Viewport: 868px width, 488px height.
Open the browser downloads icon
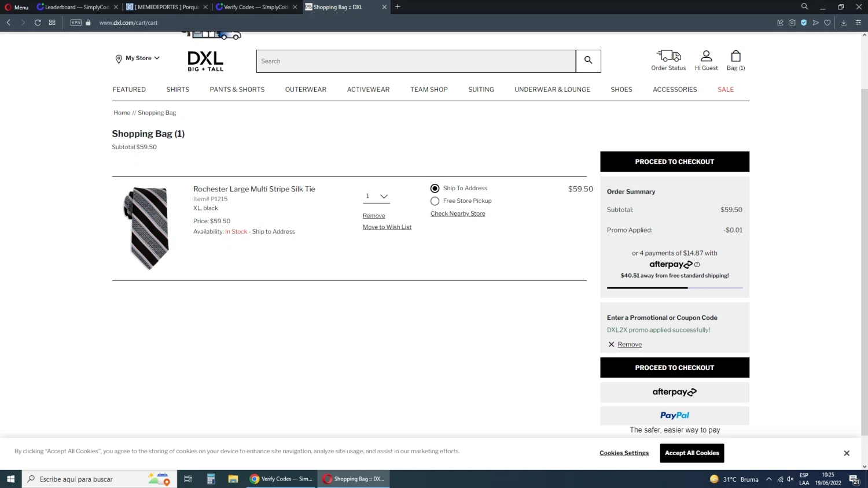(x=844, y=23)
